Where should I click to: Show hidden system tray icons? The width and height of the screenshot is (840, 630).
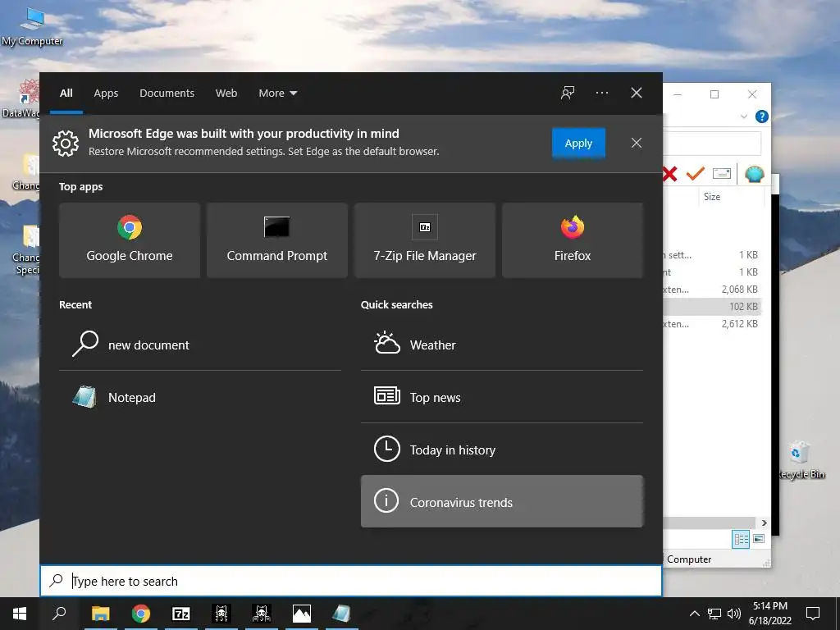[694, 614]
